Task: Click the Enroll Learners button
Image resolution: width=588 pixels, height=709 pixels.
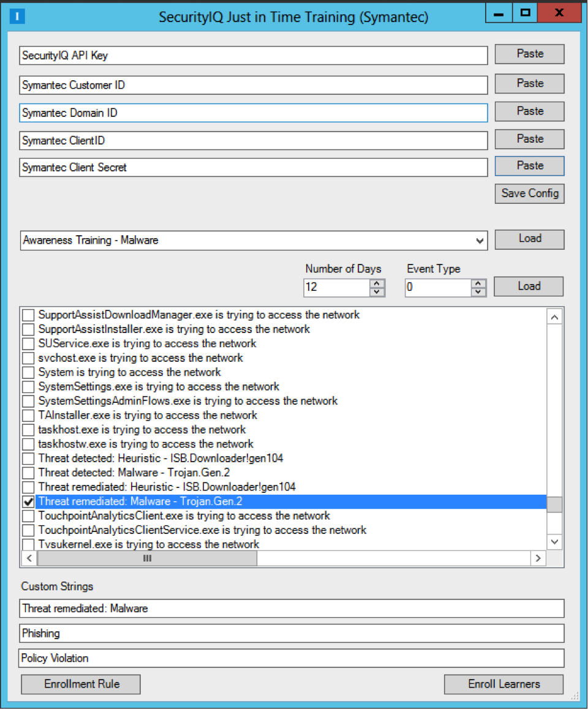Action: coord(503,684)
